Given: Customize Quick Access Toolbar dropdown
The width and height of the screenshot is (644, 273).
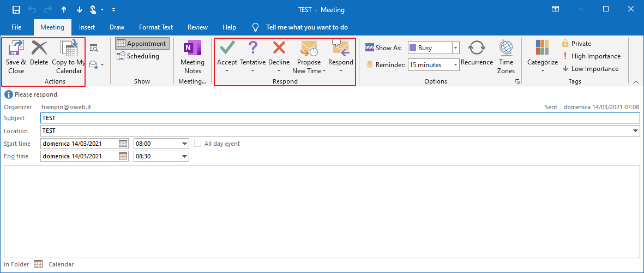Looking at the screenshot, I should pyautogui.click(x=114, y=9).
